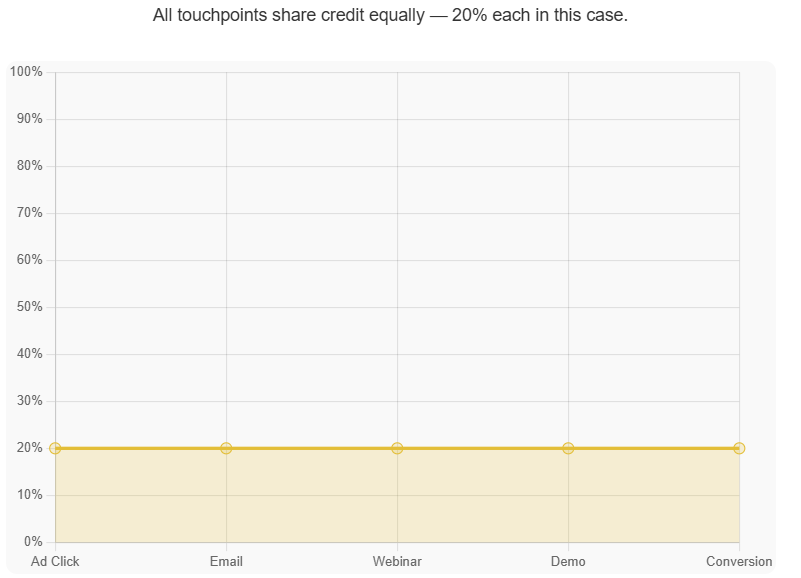Click the 10% y-axis label

(x=30, y=495)
